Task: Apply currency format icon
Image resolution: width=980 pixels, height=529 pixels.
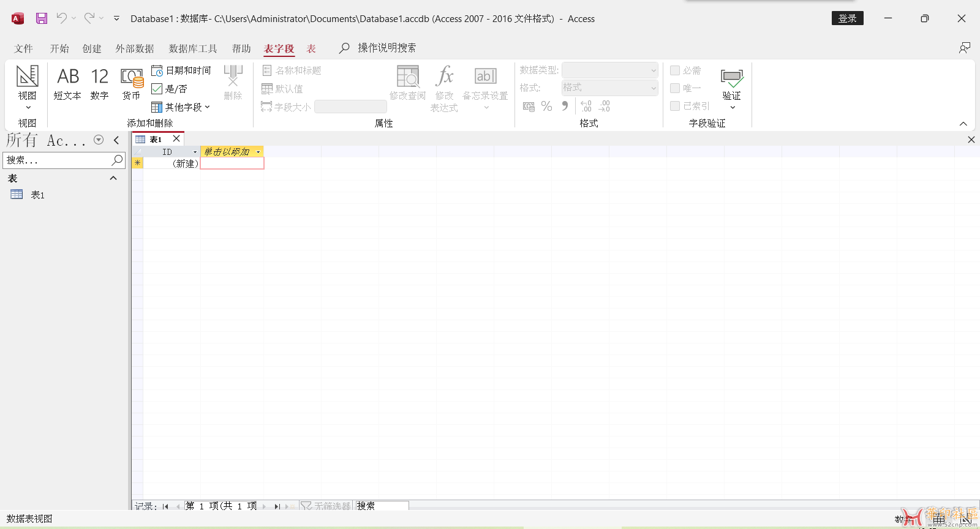Action: coord(529,107)
